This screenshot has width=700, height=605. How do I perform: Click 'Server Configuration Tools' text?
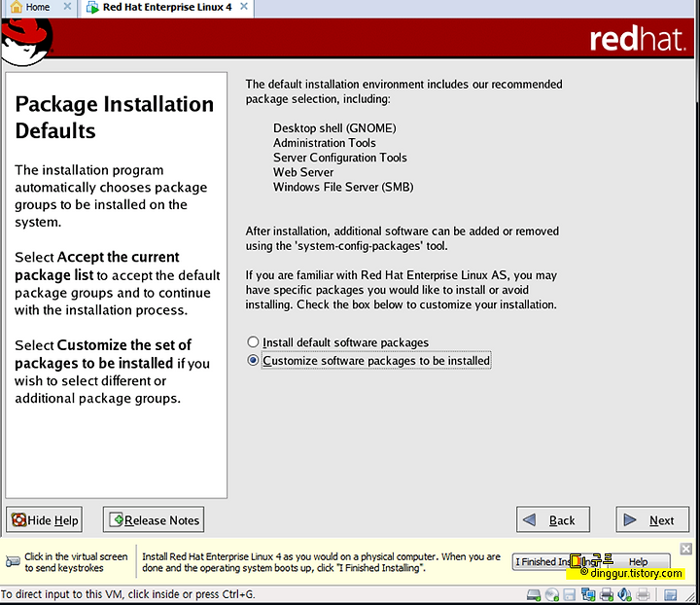tap(340, 158)
